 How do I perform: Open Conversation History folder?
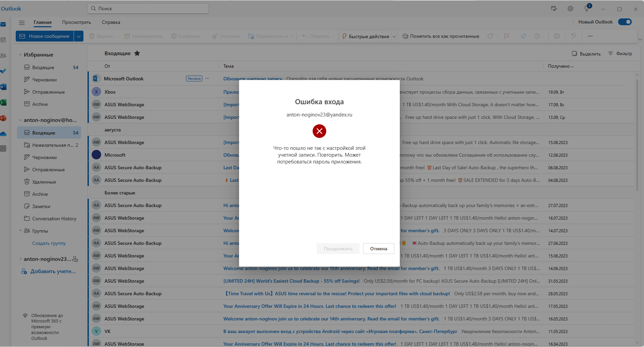(x=49, y=219)
